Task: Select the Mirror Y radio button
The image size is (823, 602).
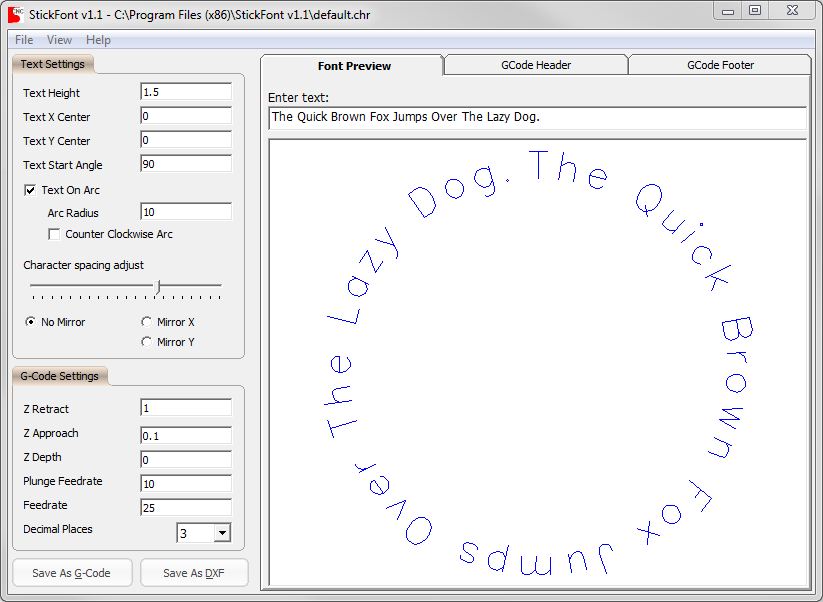Action: point(146,342)
